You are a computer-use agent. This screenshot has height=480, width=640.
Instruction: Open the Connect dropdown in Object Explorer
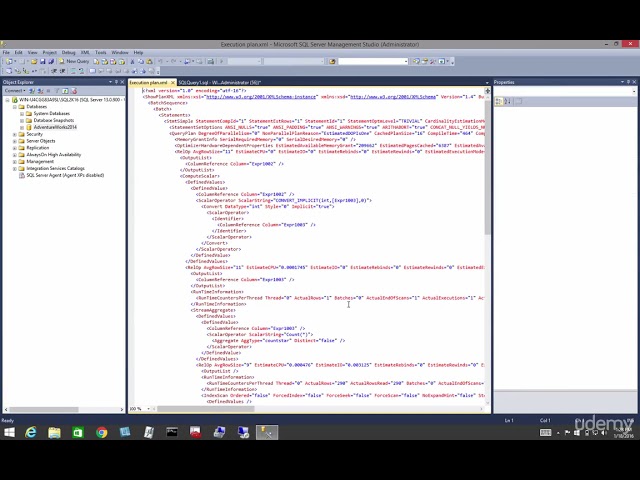click(15, 91)
